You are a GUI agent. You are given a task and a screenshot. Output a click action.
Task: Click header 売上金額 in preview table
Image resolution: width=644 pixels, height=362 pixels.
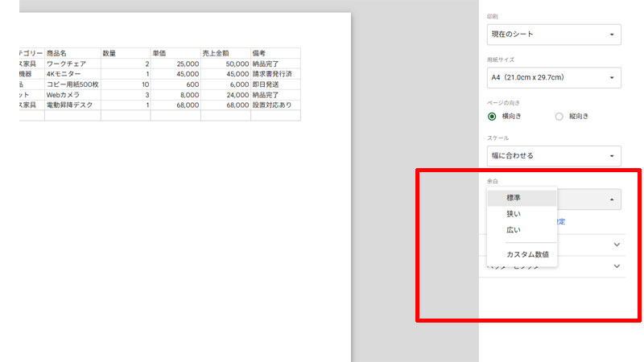pyautogui.click(x=225, y=53)
